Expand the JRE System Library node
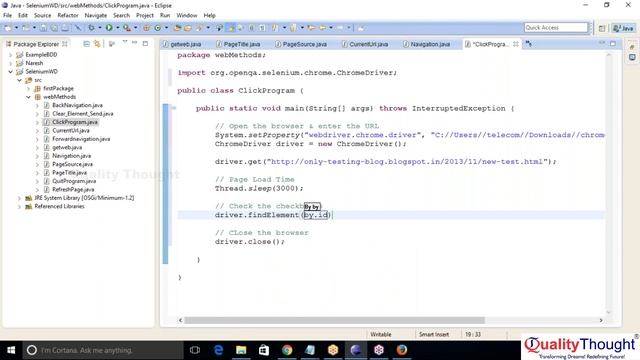The height and width of the screenshot is (360, 640). pos(19,198)
